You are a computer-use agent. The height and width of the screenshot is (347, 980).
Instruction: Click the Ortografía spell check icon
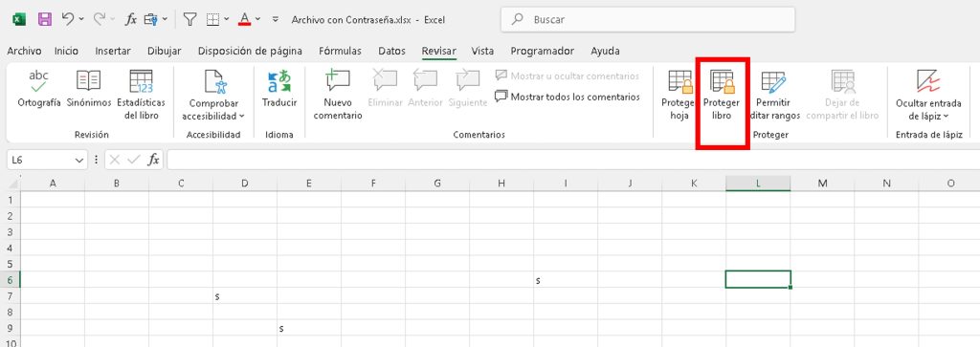pos(38,81)
